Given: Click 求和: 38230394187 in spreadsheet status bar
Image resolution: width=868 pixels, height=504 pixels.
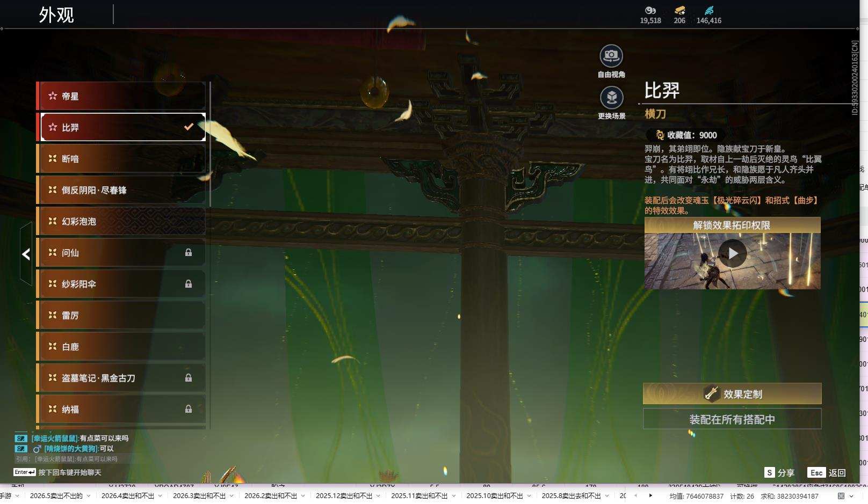Looking at the screenshot, I should click(x=789, y=496).
